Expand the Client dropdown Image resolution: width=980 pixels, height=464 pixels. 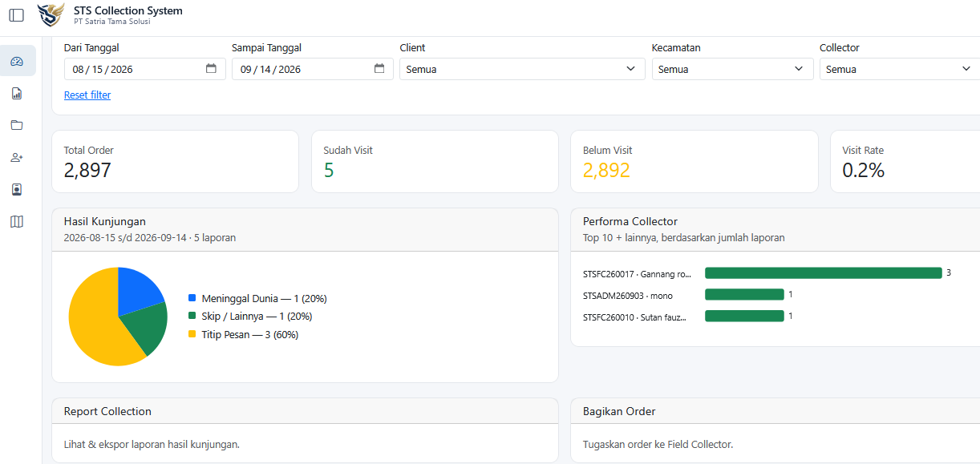[522, 69]
